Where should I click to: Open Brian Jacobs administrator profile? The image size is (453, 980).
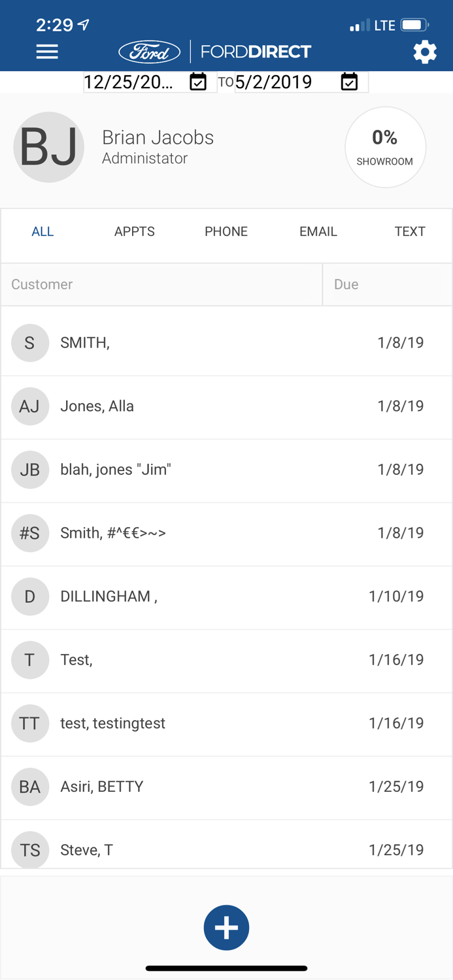click(158, 146)
